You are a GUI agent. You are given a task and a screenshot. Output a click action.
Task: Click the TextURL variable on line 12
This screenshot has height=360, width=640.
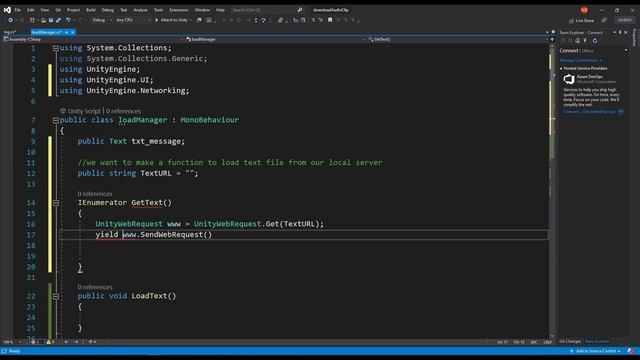click(156, 173)
